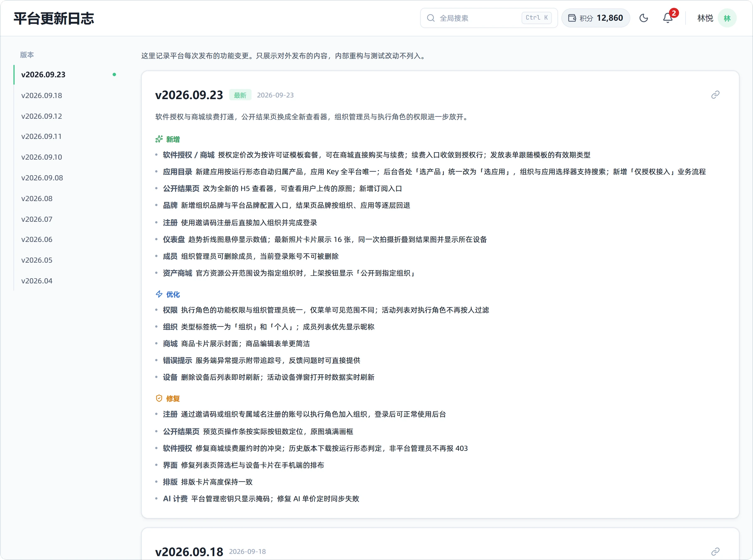Image resolution: width=753 pixels, height=560 pixels.
Task: Click the v2026.09.18 release heading
Action: (189, 552)
